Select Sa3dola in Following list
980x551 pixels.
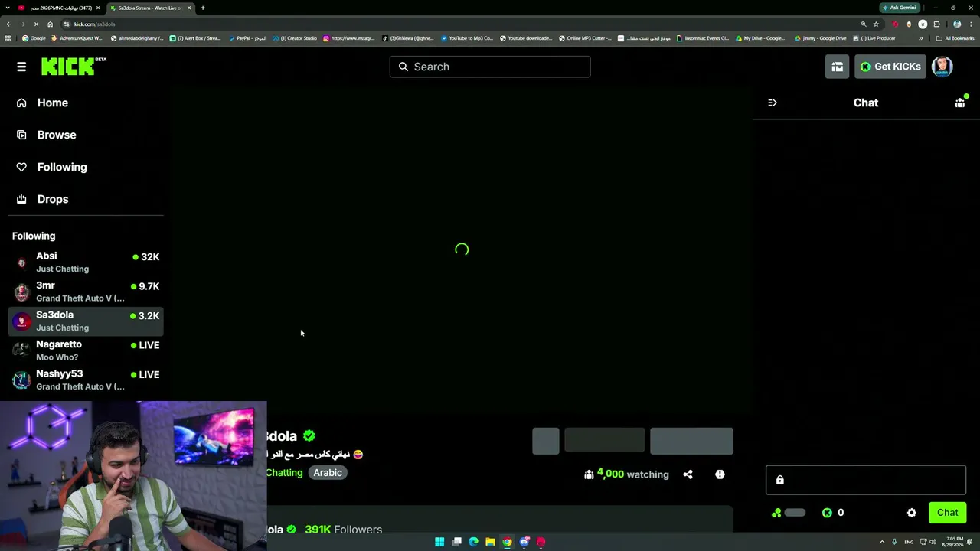tap(86, 321)
